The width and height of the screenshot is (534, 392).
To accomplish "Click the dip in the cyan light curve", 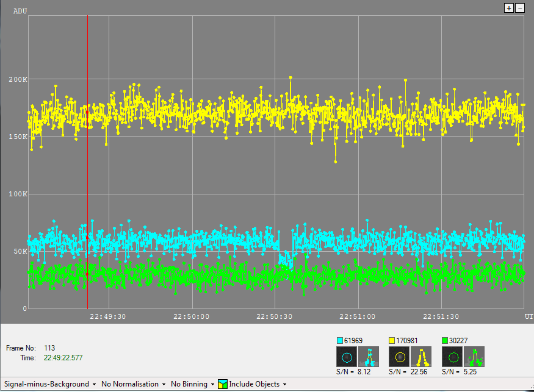I will tap(285, 258).
